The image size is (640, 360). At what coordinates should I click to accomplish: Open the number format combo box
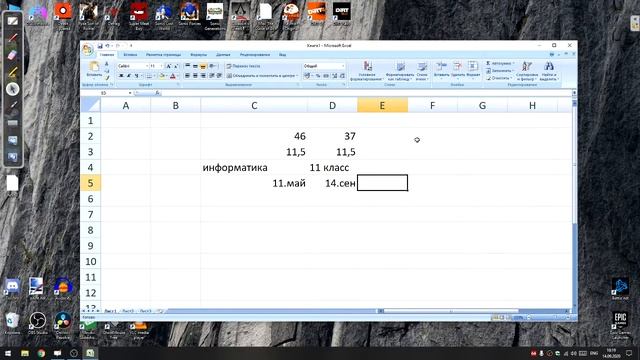[x=324, y=66]
